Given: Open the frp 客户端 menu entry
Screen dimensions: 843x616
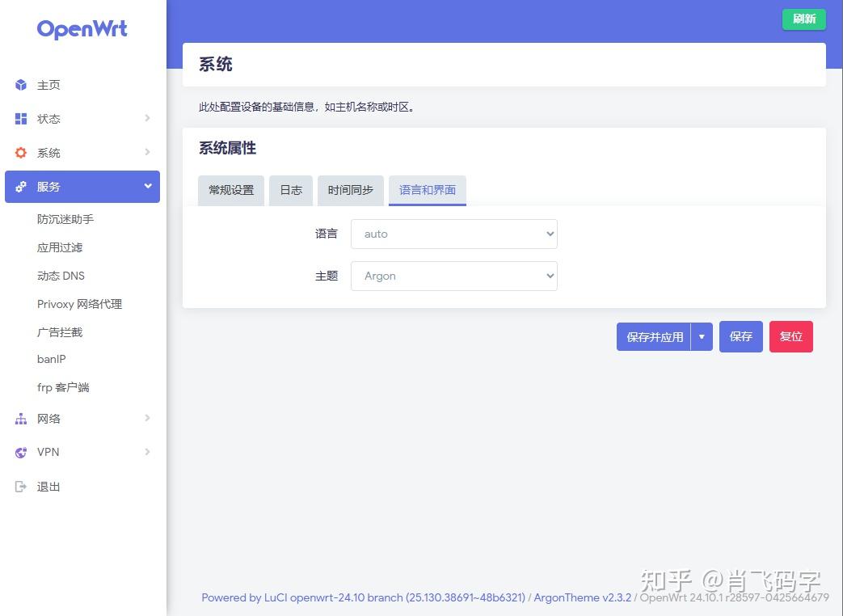Looking at the screenshot, I should [63, 387].
